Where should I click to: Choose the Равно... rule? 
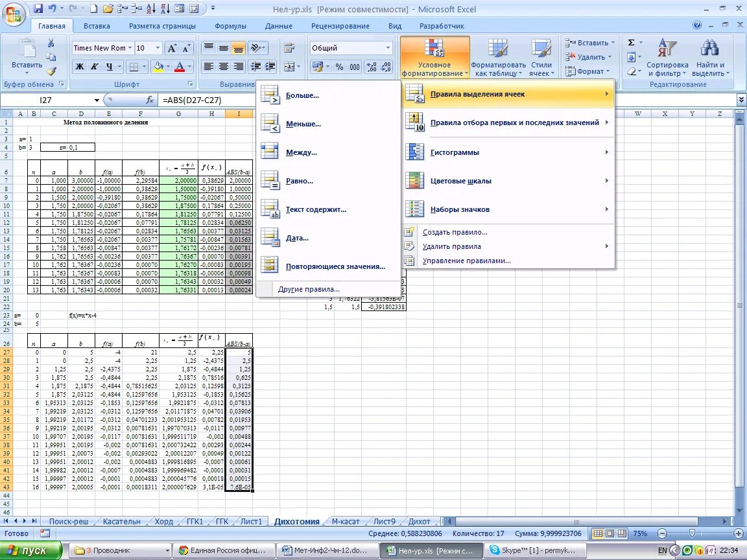point(329,181)
